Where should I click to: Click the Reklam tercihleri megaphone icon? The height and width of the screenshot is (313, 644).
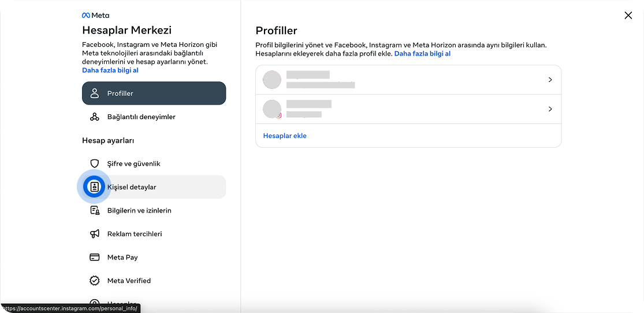coord(95,234)
